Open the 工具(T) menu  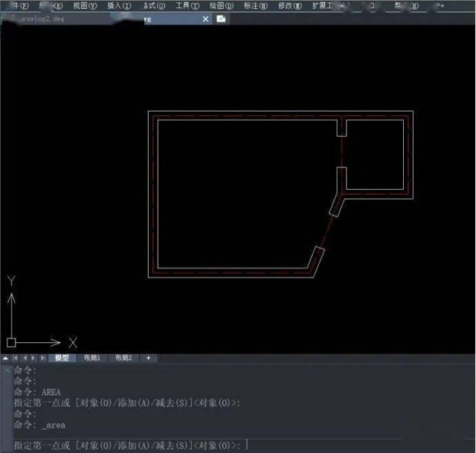[x=187, y=5]
